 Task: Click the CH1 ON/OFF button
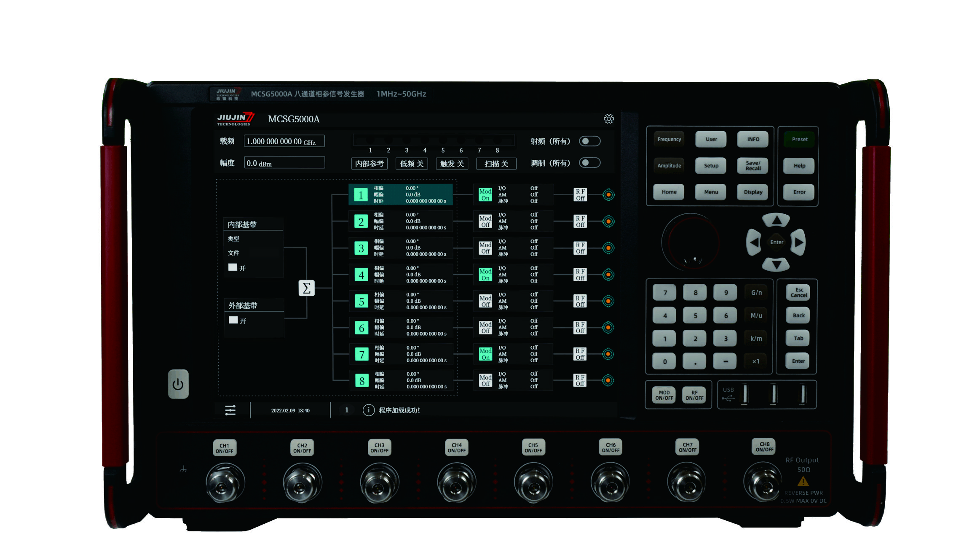(224, 448)
